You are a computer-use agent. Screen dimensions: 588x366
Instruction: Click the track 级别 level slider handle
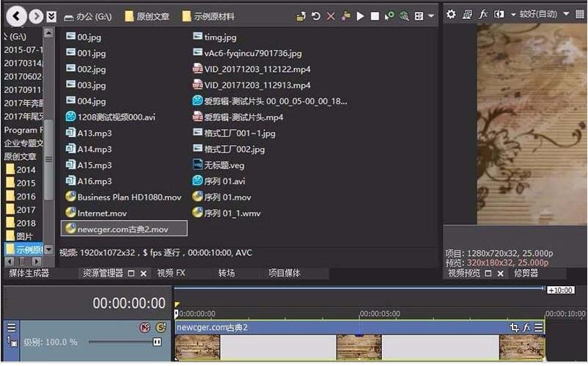(x=157, y=342)
